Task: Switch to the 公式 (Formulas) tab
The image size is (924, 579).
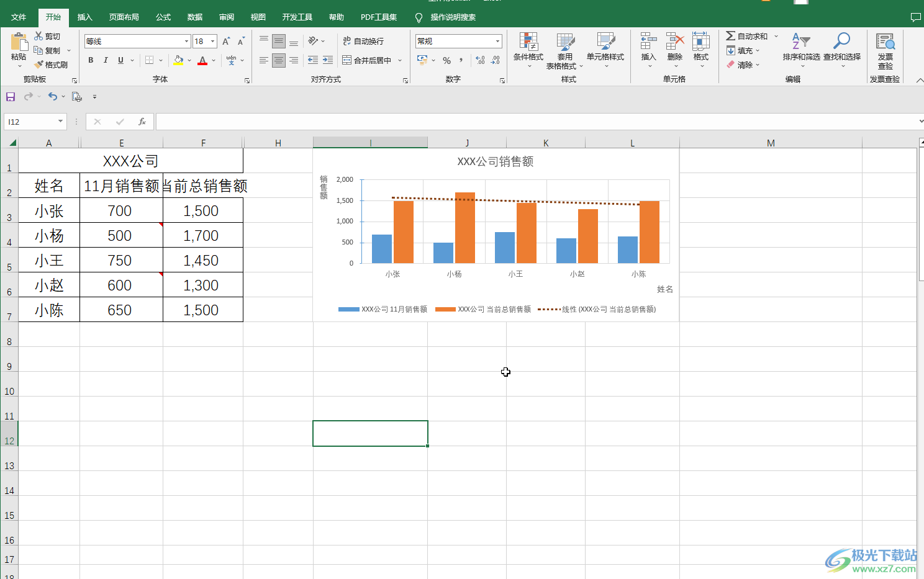Action: click(163, 17)
